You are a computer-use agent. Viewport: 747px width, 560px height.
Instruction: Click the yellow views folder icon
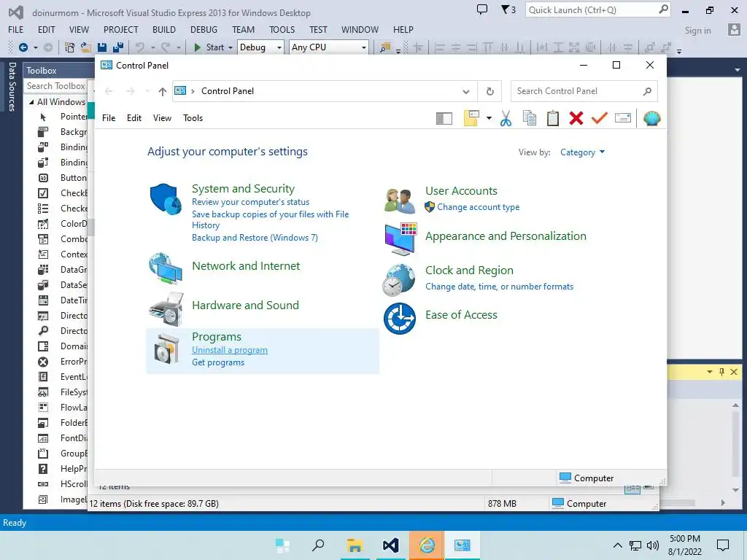[x=471, y=118]
